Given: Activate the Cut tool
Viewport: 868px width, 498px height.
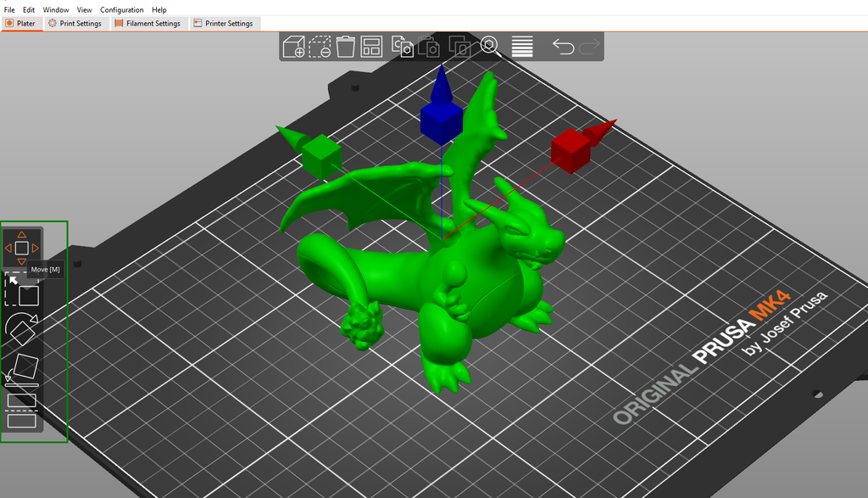Looking at the screenshot, I should (23, 410).
